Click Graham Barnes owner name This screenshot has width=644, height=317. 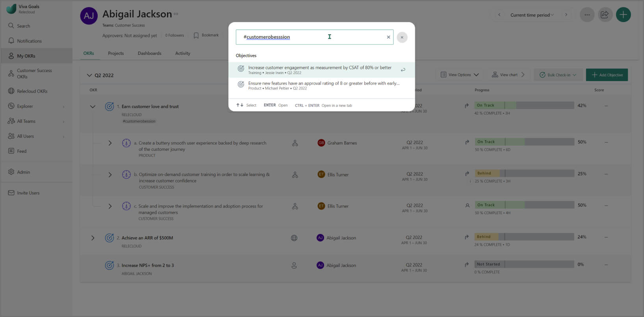point(342,143)
